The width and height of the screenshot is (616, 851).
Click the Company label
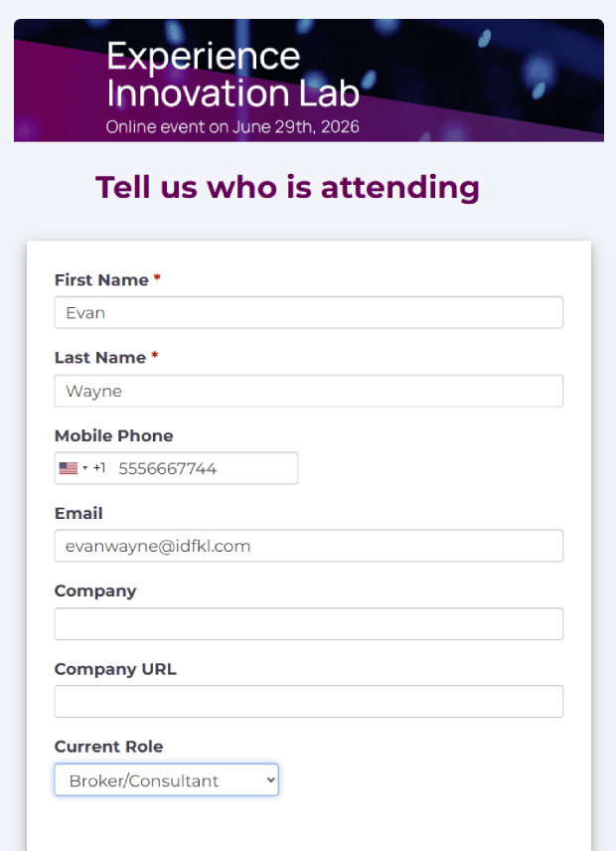(x=95, y=591)
